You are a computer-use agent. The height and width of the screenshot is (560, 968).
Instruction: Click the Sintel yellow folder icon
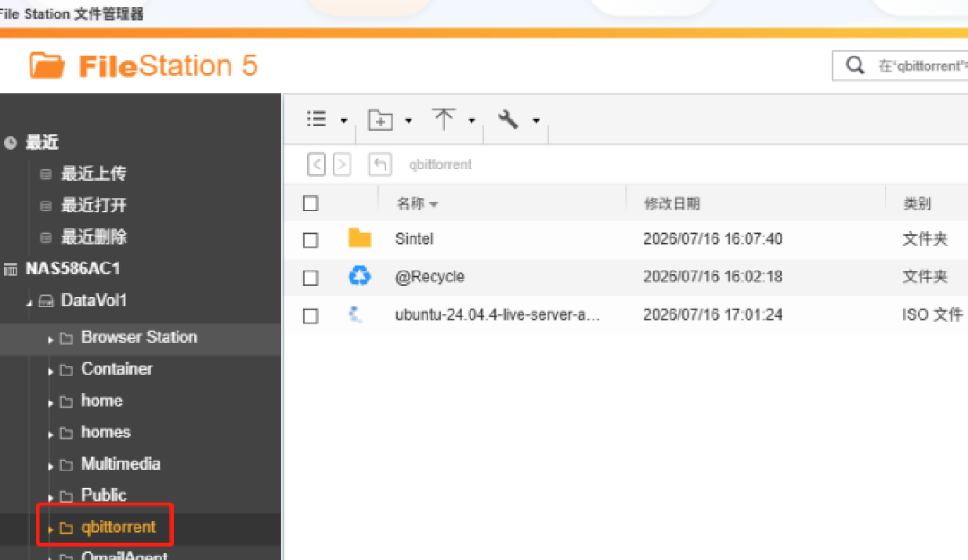[x=359, y=238]
